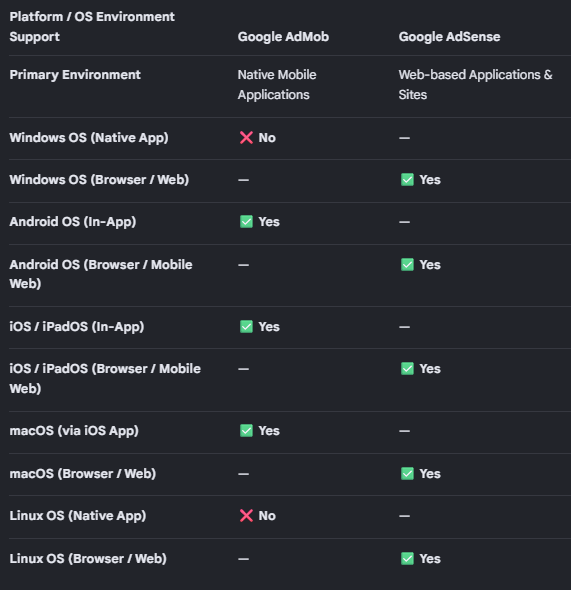571x590 pixels.
Task: Select the Google AdSense column header
Action: [450, 36]
